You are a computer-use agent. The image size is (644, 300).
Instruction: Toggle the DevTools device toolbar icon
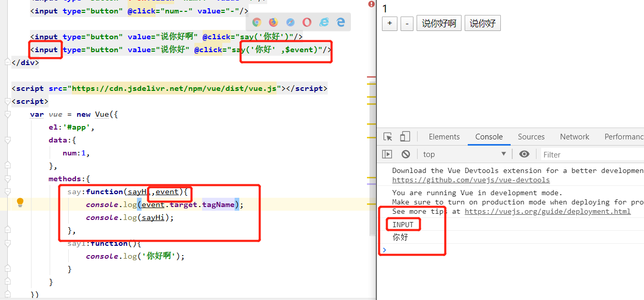point(405,137)
